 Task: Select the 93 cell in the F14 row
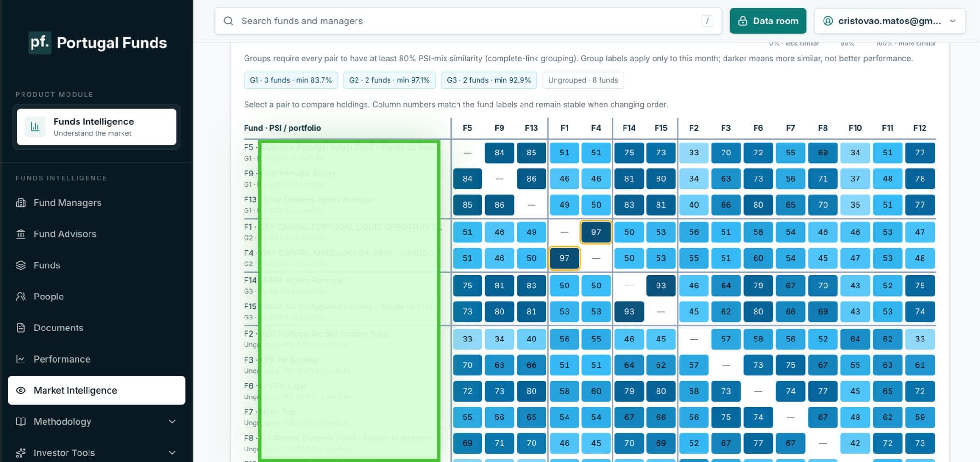661,286
